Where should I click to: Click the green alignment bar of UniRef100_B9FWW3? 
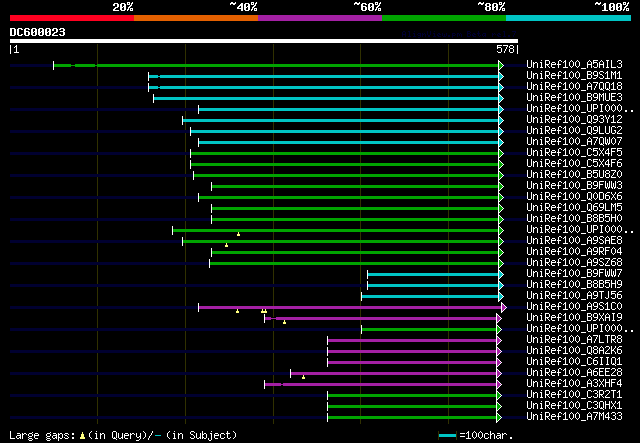[355, 187]
